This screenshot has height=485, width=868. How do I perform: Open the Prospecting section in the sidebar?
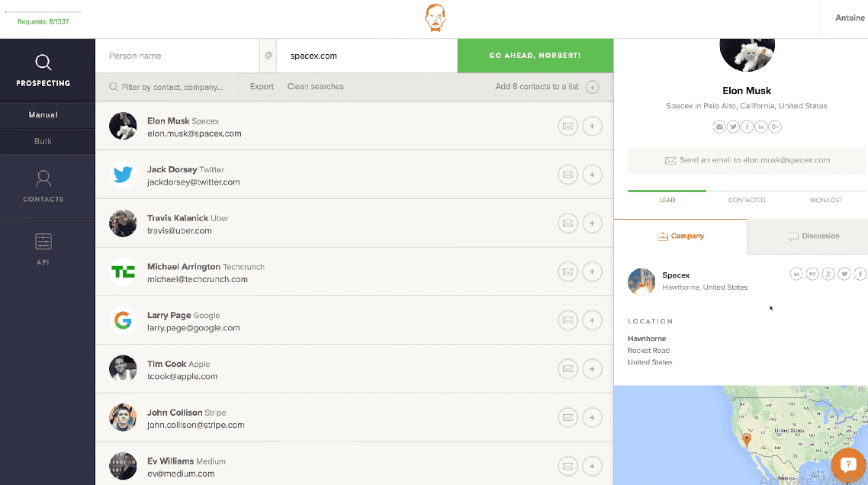pos(43,70)
